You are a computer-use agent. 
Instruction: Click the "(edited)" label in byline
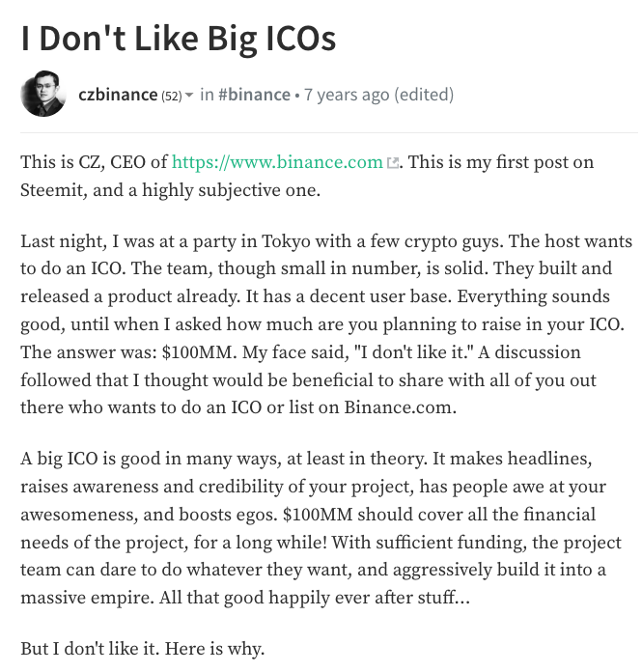tap(424, 95)
